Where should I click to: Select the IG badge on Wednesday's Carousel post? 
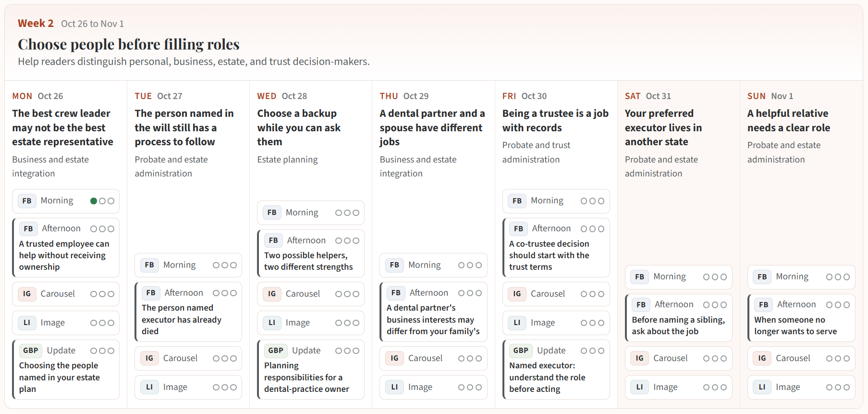[x=272, y=294]
